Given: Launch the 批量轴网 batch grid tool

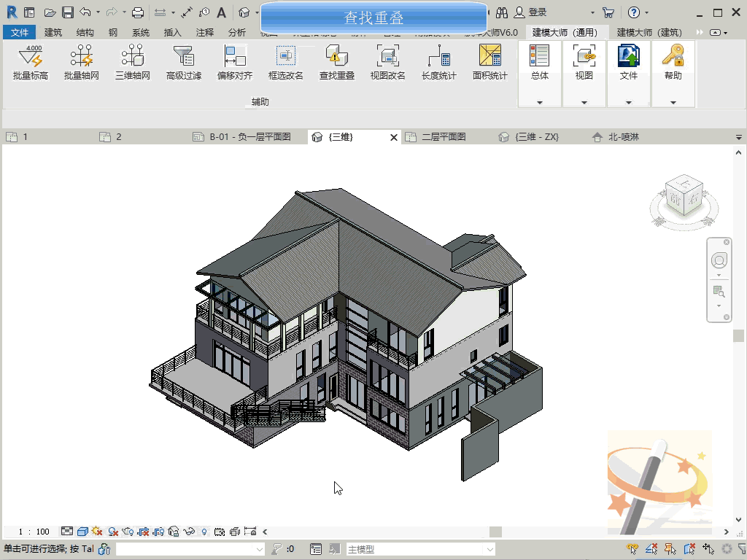Looking at the screenshot, I should click(82, 63).
